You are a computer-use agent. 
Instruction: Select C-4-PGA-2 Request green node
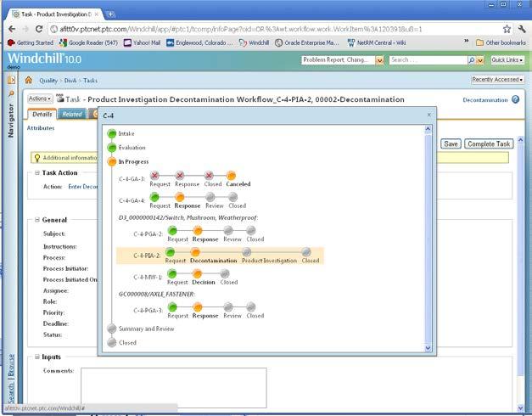pyautogui.click(x=172, y=231)
